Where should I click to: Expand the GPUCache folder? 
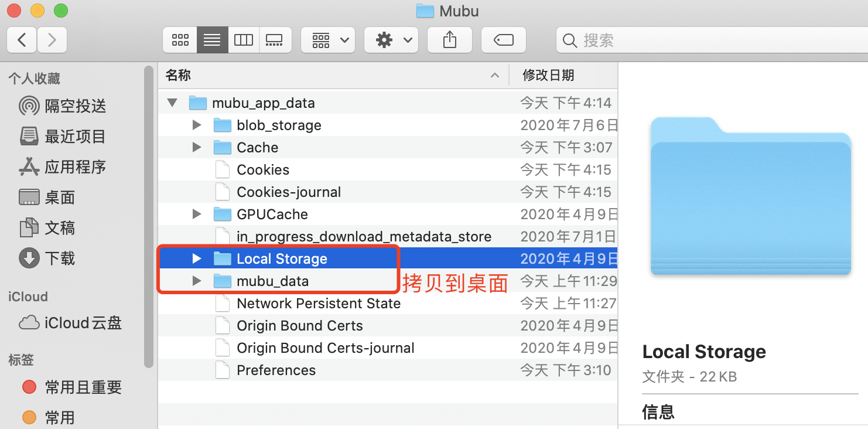click(x=197, y=215)
